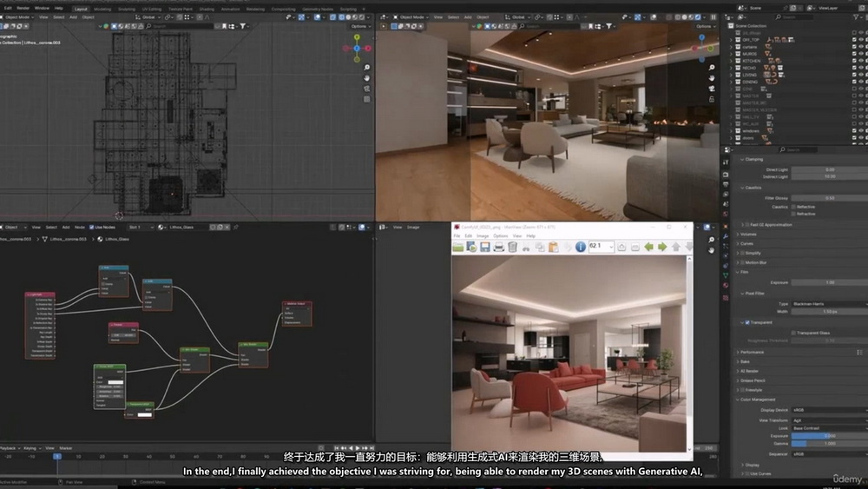Click the trash delete icon in IrfanView

click(513, 247)
